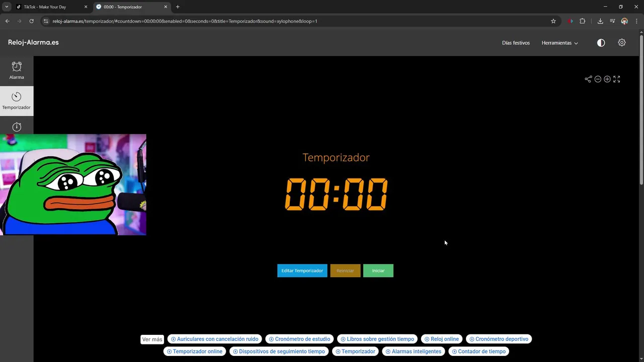
Task: Expand the Herramientas dropdown menu
Action: 559,43
